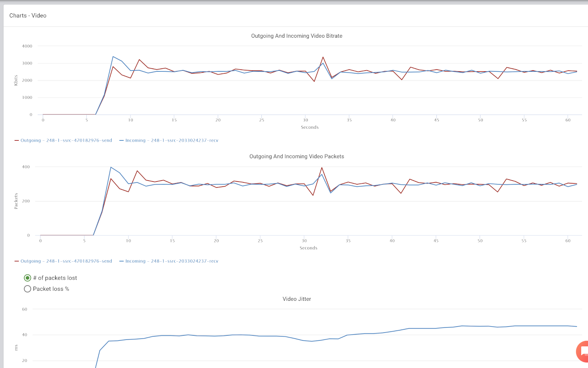
Task: Click the red Outgoing legend marker under Packets chart
Action: [16, 261]
